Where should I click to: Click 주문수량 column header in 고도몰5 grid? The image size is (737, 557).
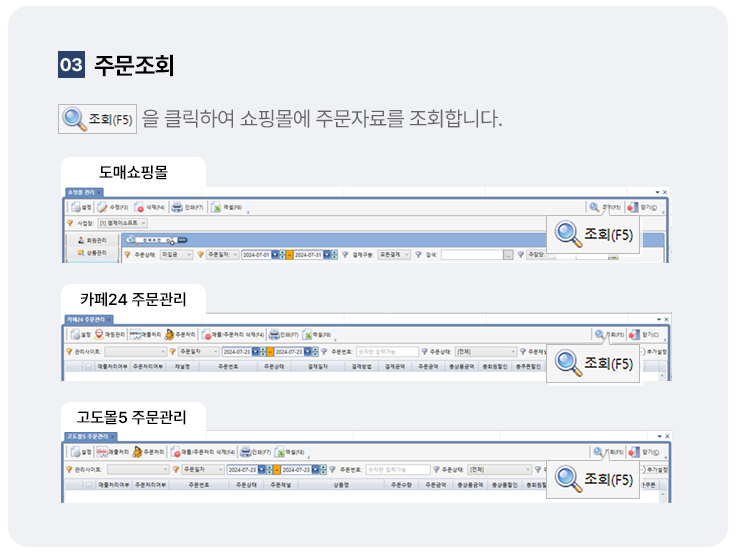click(x=401, y=485)
